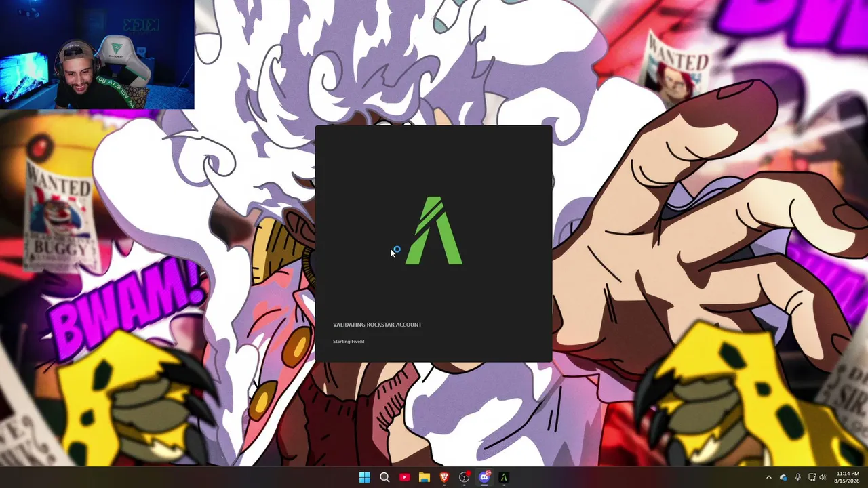This screenshot has width=868, height=488.
Task: Open the Windows Start menu
Action: (x=364, y=477)
